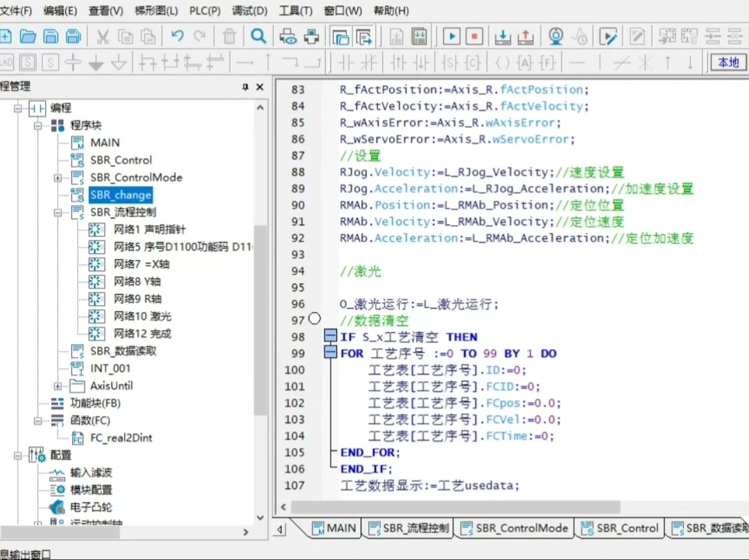Open 输入滤波 configuration item
Viewport: 749px width, 560px height.
(x=91, y=473)
